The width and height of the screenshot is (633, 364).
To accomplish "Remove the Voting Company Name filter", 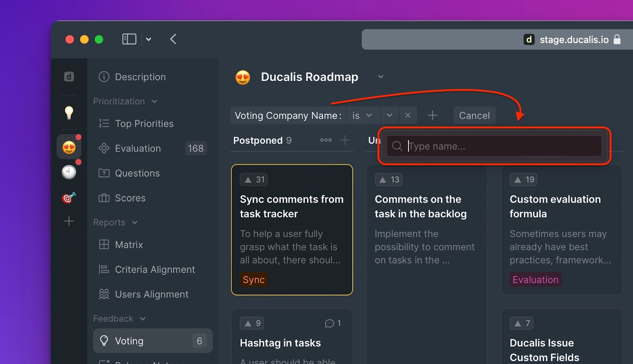I will [408, 115].
